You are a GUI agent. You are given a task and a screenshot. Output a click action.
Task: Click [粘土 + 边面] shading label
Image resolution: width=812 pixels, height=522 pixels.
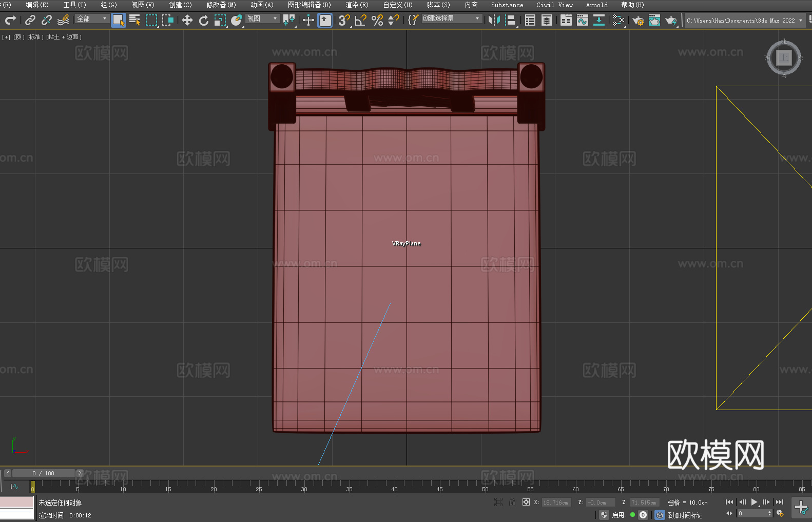[64, 37]
